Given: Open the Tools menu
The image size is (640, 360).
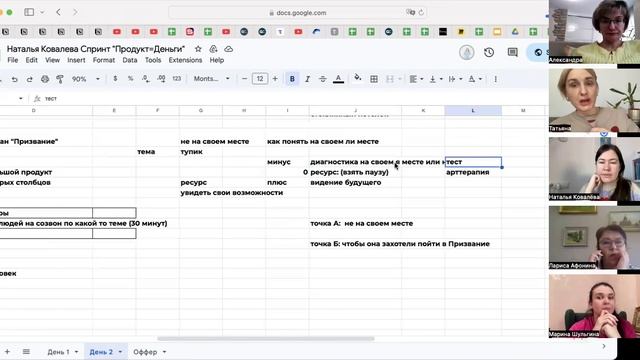Looking at the screenshot, I should (x=153, y=60).
